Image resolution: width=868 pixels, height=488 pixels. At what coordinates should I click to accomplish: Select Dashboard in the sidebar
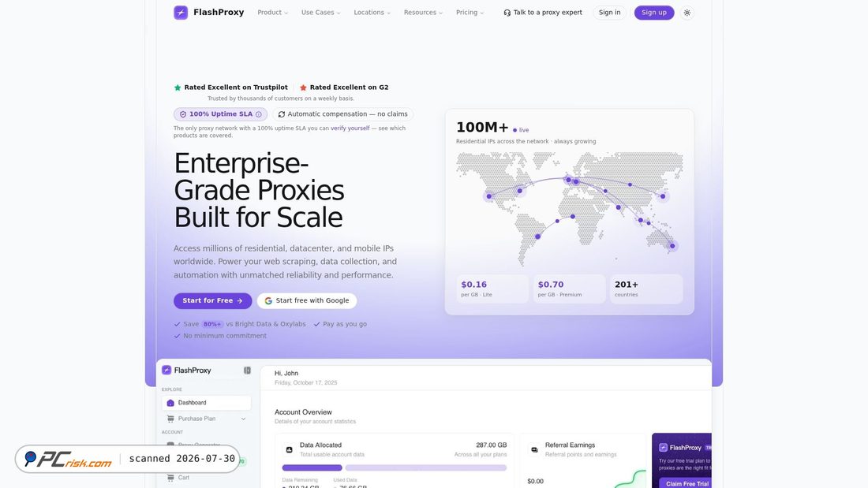tap(206, 403)
